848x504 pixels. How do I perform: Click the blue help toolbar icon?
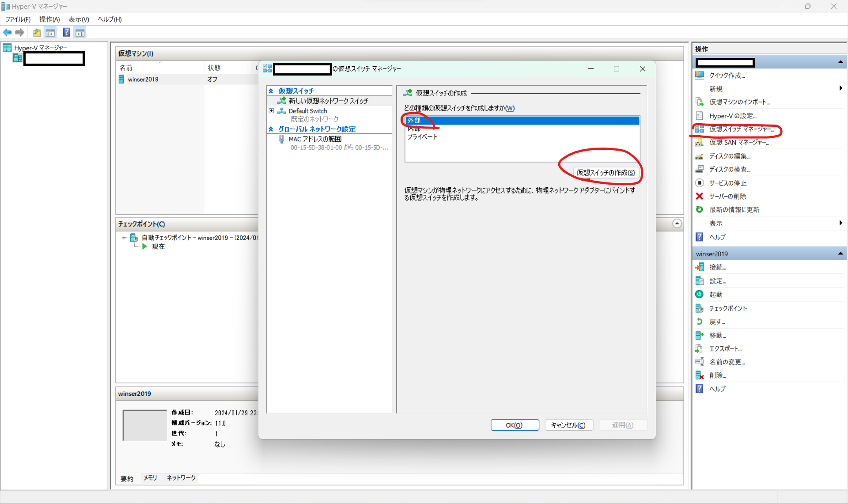[66, 32]
